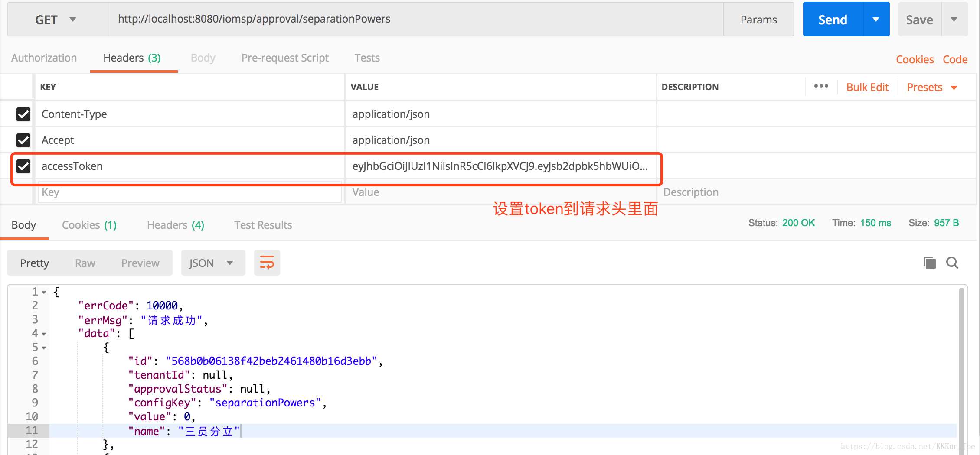Copy the response body to clipboard
Image resolution: width=980 pixels, height=455 pixels.
929,263
